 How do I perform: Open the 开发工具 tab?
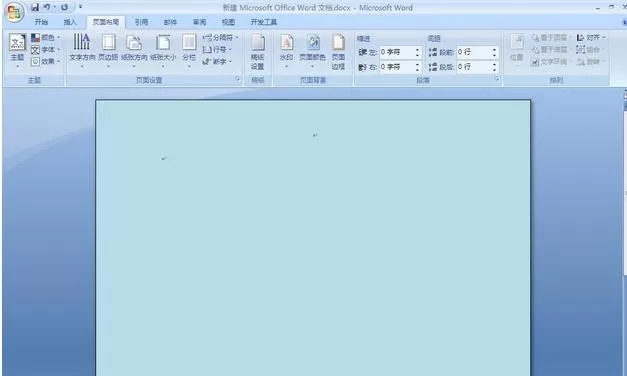tap(264, 22)
